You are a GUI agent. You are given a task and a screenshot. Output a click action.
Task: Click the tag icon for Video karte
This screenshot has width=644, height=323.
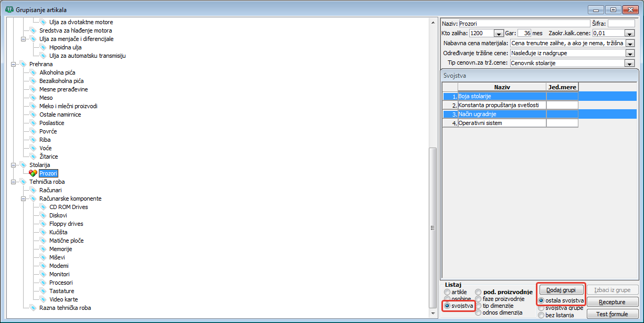[x=43, y=299]
